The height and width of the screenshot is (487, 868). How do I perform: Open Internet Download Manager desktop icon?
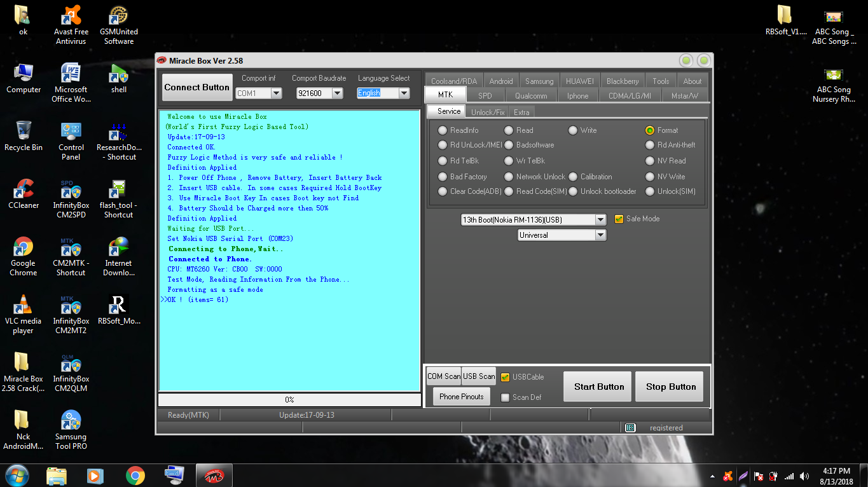119,257
